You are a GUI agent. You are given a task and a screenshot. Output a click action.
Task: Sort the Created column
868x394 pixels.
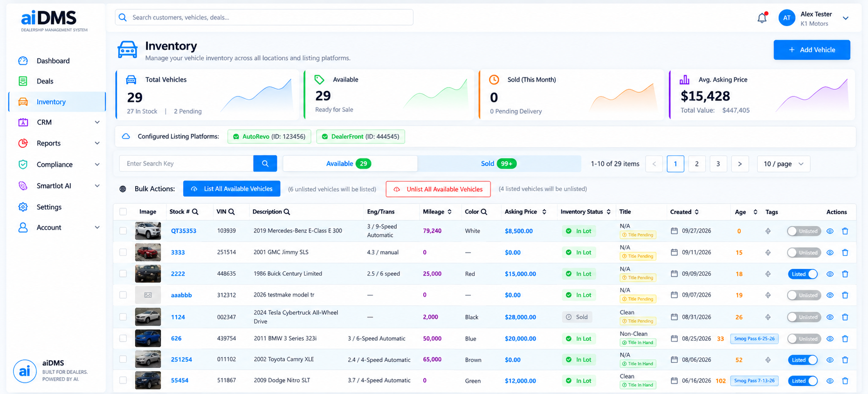(696, 212)
